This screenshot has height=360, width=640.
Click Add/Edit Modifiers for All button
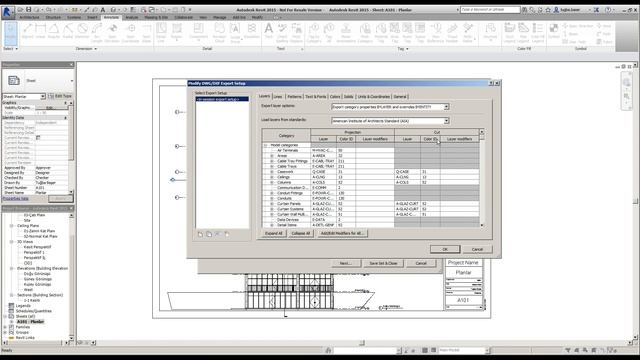click(x=342, y=233)
